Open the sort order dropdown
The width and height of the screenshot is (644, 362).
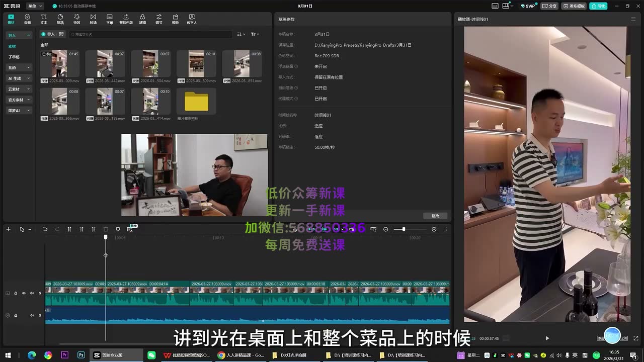tap(241, 34)
